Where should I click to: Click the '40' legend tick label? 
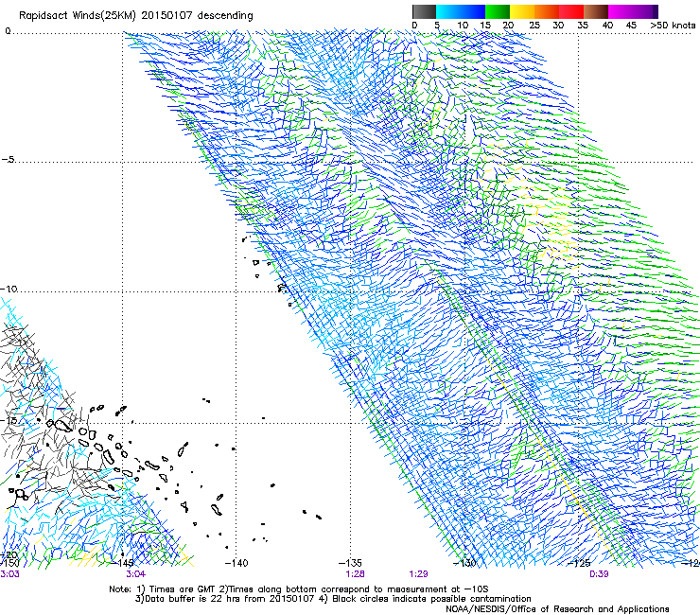click(607, 26)
